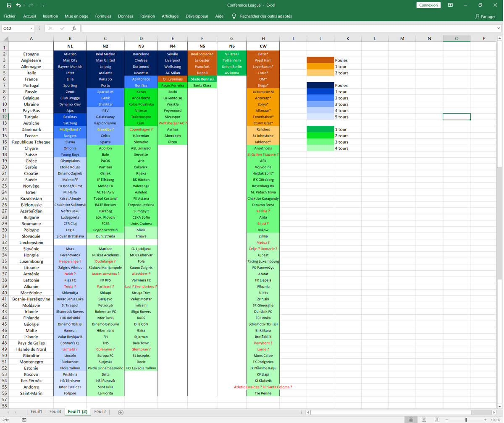The height and width of the screenshot is (423, 504).
Task: Select the green 1 tour color cell
Action: click(320, 129)
